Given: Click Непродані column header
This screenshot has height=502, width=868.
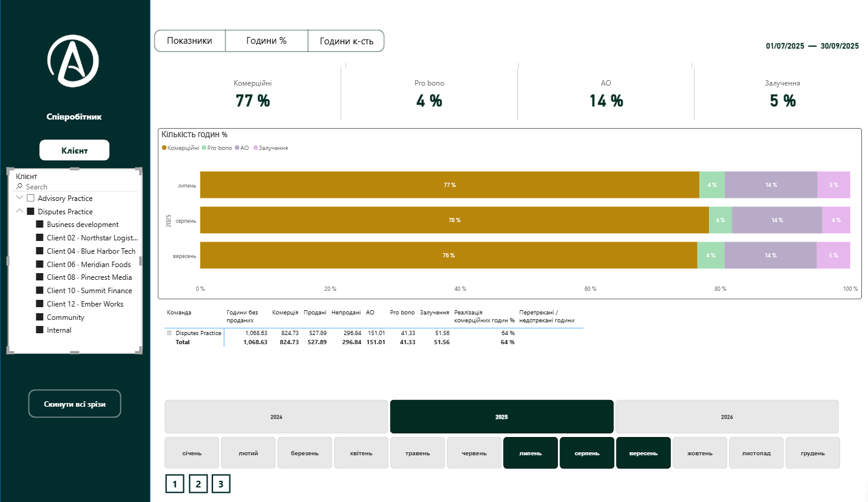Looking at the screenshot, I should pyautogui.click(x=347, y=313).
